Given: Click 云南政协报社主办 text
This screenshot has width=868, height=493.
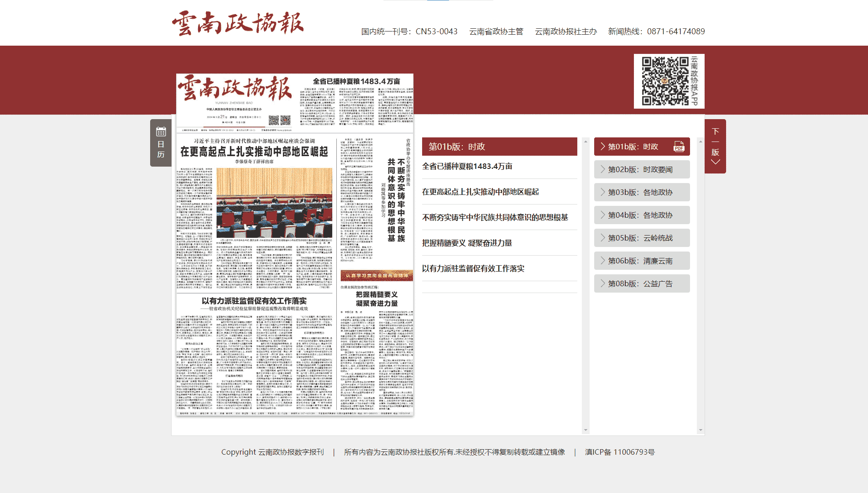Looking at the screenshot, I should [566, 31].
